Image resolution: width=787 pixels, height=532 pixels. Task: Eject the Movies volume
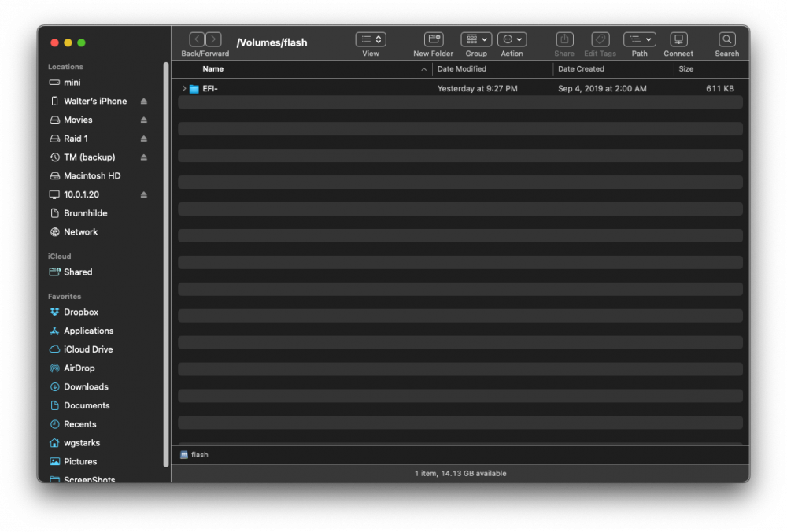pyautogui.click(x=143, y=120)
